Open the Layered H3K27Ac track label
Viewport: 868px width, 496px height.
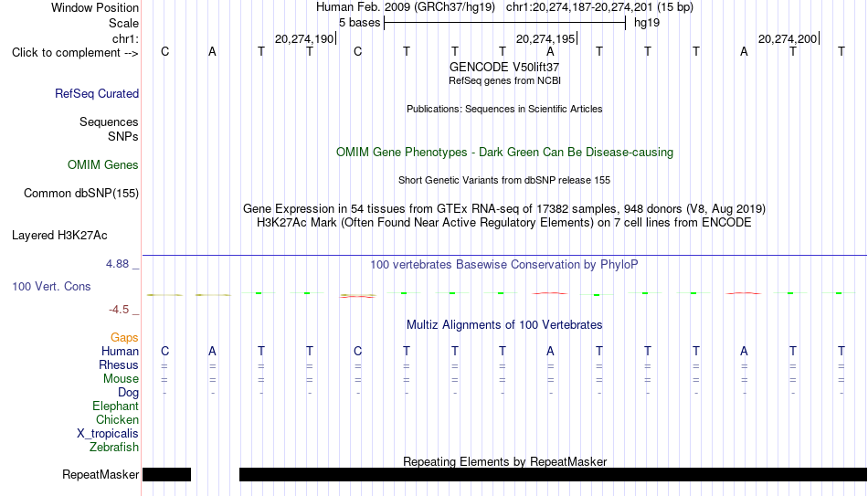(59, 236)
